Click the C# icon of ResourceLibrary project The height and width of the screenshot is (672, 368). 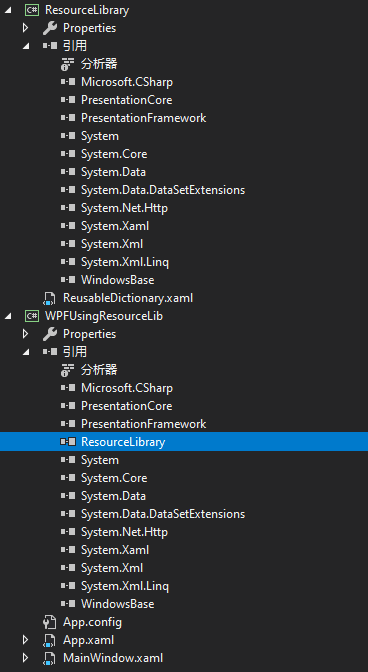pos(32,10)
